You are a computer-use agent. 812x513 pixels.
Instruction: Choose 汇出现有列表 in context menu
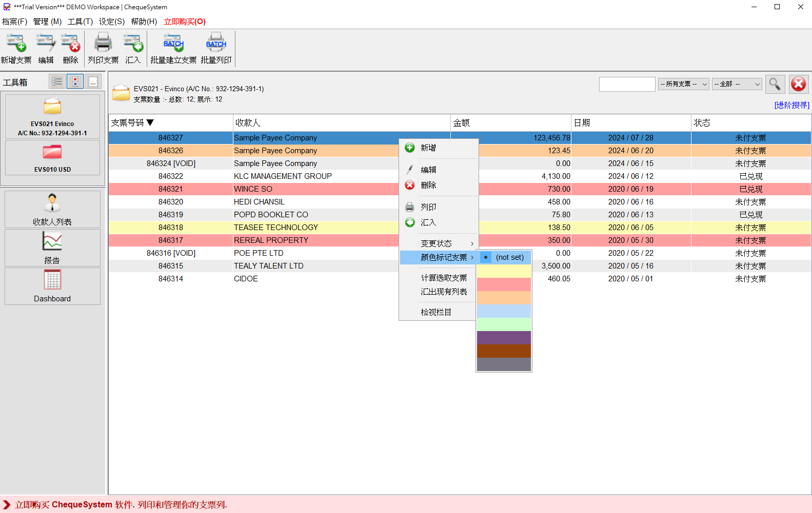[x=439, y=292]
